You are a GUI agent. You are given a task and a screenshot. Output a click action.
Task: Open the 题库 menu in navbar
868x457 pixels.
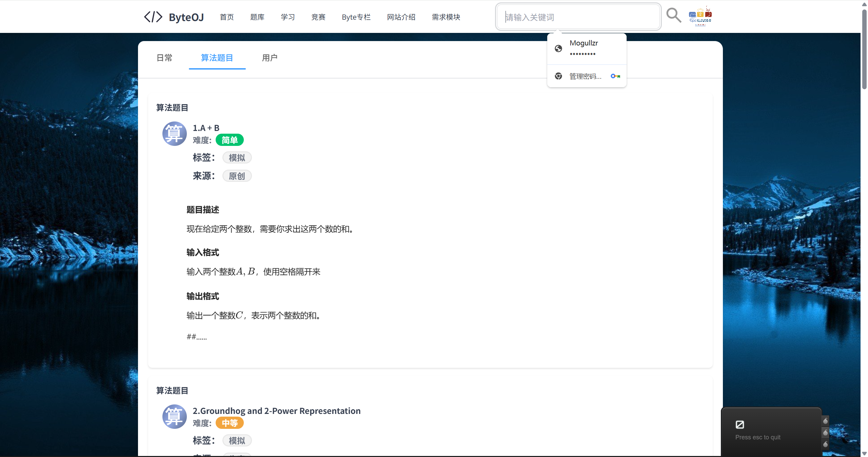[x=257, y=17]
